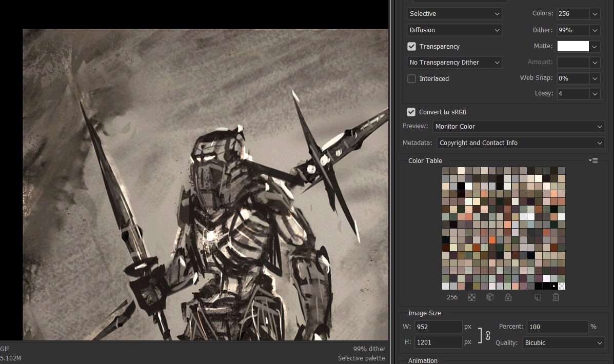Open the Color Table panel menu
The height and width of the screenshot is (364, 614).
(x=593, y=160)
